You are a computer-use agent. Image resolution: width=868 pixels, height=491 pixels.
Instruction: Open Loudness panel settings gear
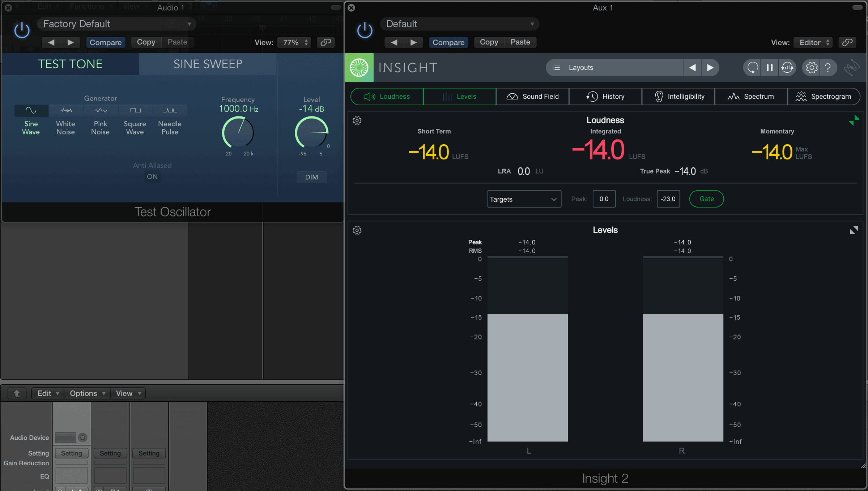coord(357,120)
